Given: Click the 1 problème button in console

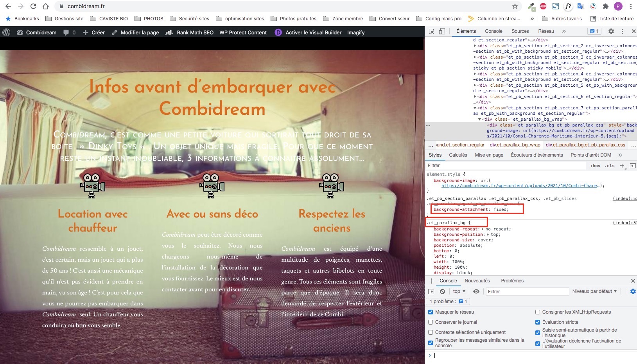Looking at the screenshot, I should tap(448, 302).
